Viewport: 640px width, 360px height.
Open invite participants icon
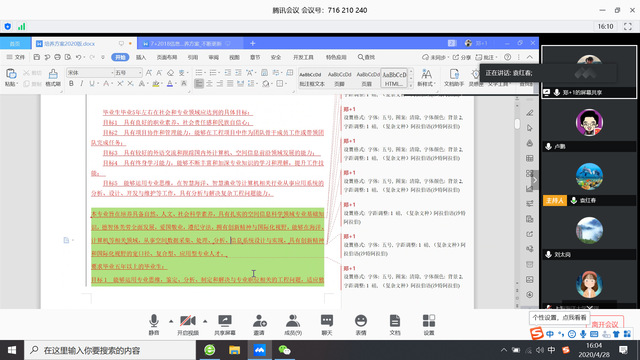coord(259,324)
